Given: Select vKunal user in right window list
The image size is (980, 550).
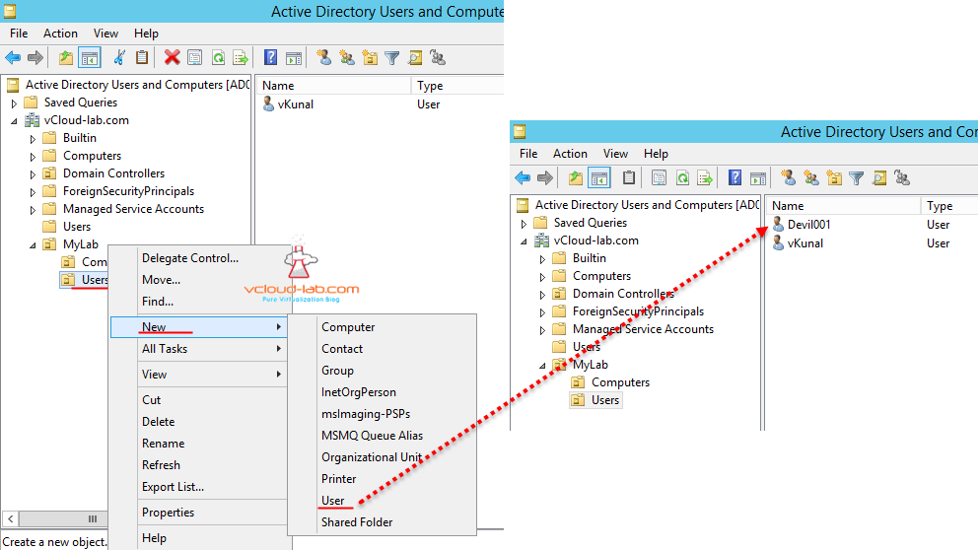Looking at the screenshot, I should point(799,243).
